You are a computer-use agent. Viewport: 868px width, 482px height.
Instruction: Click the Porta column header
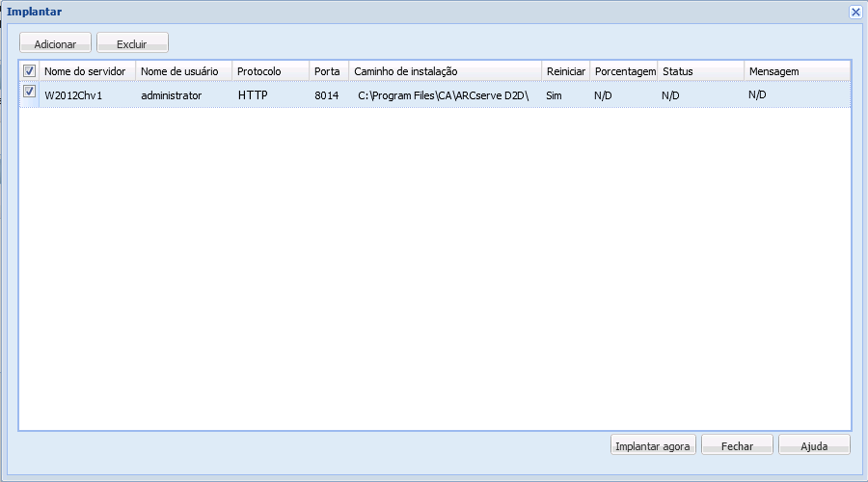point(327,71)
